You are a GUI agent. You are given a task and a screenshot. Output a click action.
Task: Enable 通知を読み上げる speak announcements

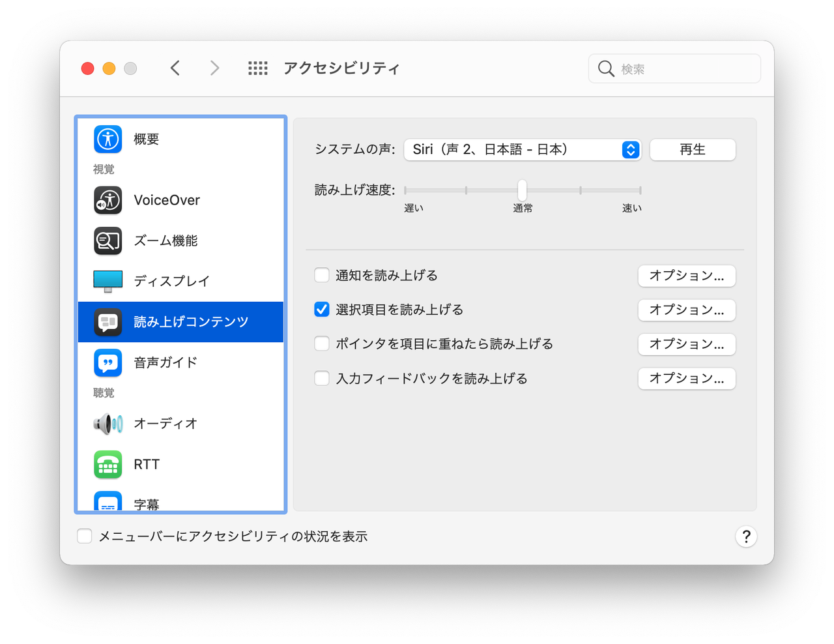pyautogui.click(x=321, y=275)
